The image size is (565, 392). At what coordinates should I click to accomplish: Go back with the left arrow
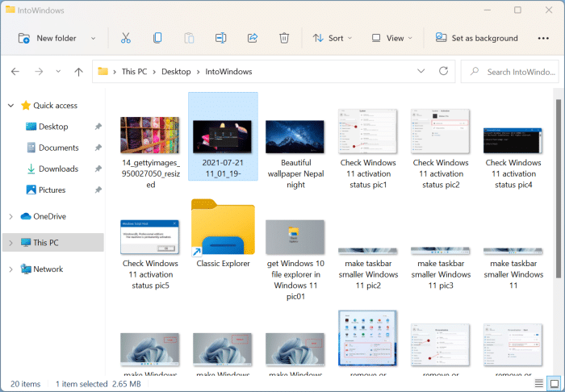coord(15,72)
